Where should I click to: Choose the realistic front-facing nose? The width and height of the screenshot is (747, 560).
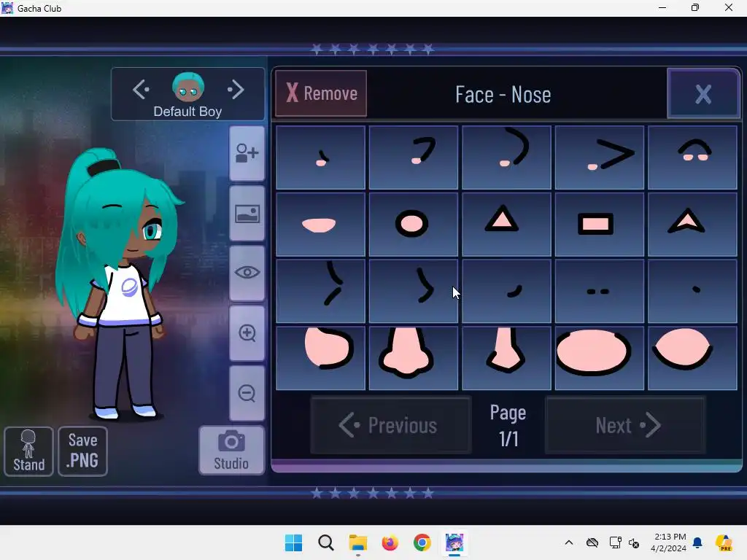pos(414,357)
